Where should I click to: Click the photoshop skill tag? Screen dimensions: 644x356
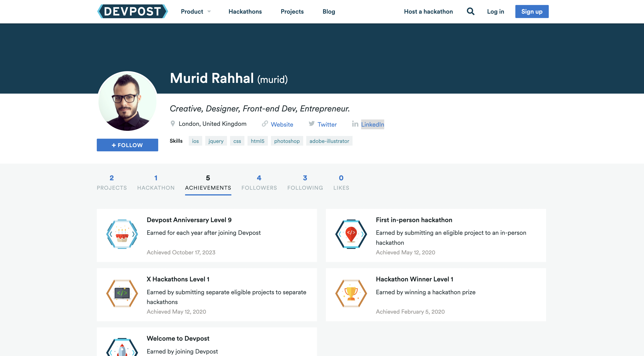pyautogui.click(x=287, y=141)
